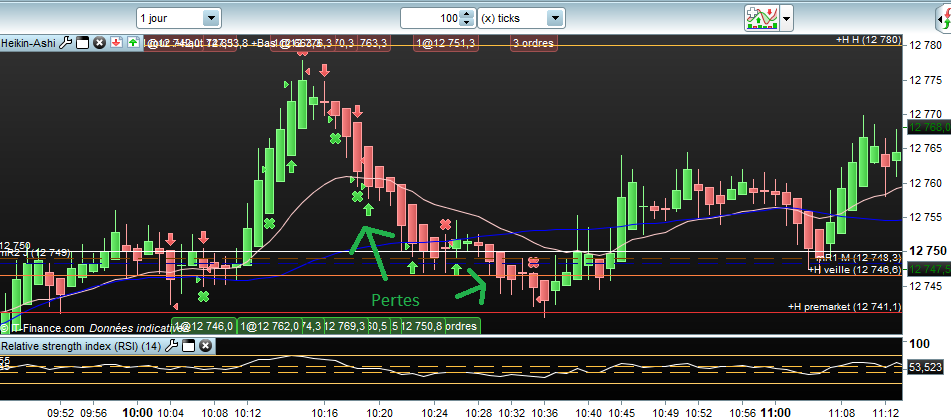Click the 12 745 price axis label
This screenshot has height=419, width=951.
(x=926, y=285)
